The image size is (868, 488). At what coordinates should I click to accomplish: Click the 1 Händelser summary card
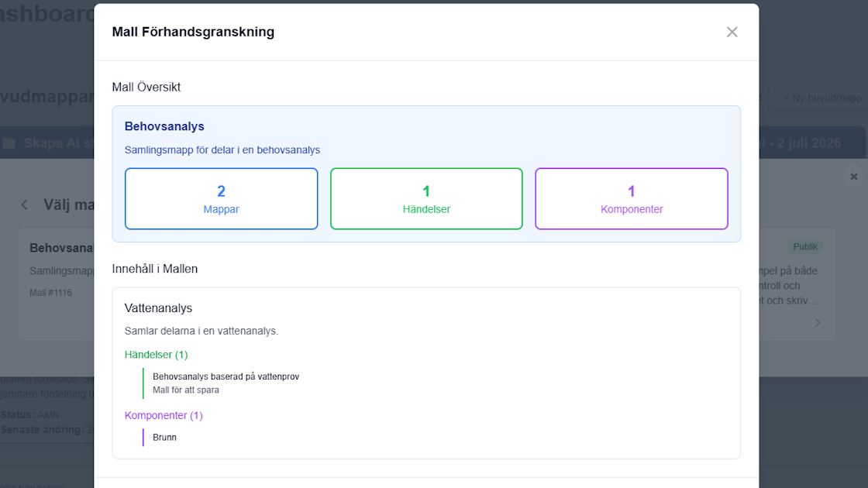[x=426, y=198]
